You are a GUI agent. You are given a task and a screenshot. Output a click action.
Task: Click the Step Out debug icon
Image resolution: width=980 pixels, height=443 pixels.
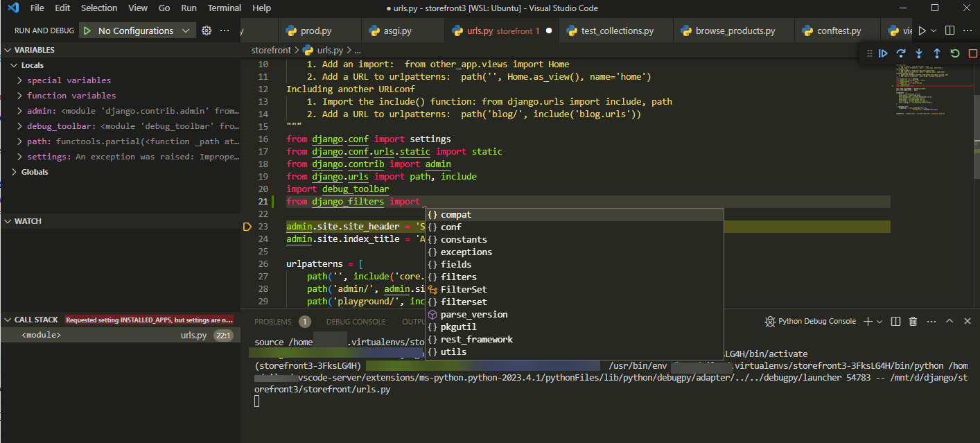click(x=937, y=53)
